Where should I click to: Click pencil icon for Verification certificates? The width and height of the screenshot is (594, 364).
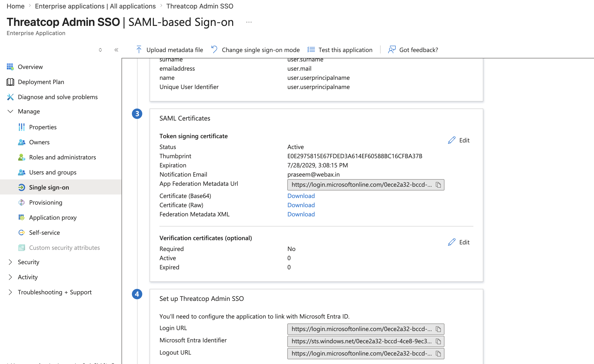(452, 242)
